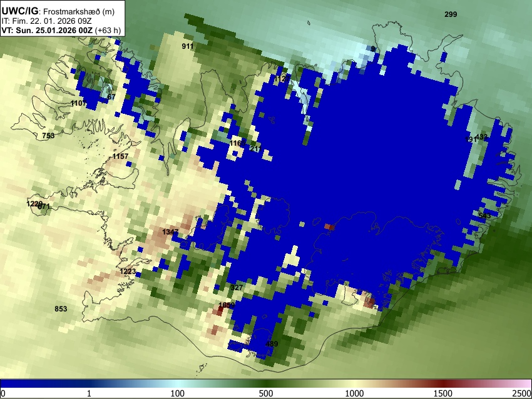
Task: Click the map value 543
Action: click(x=484, y=216)
